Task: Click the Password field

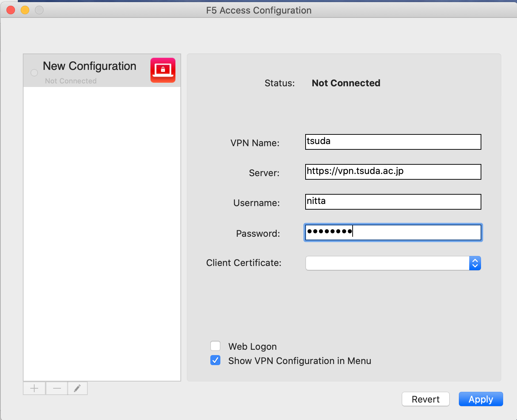Action: 393,232
